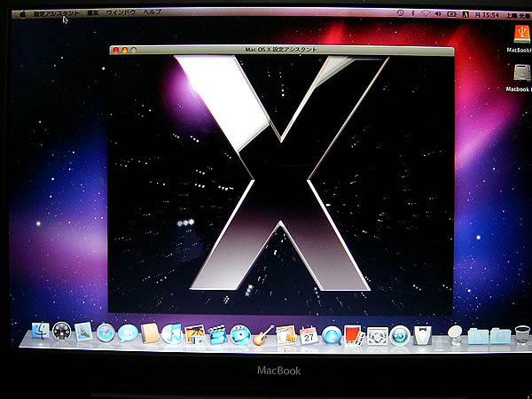Click Bluetooth menu bar icon
The width and height of the screenshot is (532, 399).
pos(413,13)
